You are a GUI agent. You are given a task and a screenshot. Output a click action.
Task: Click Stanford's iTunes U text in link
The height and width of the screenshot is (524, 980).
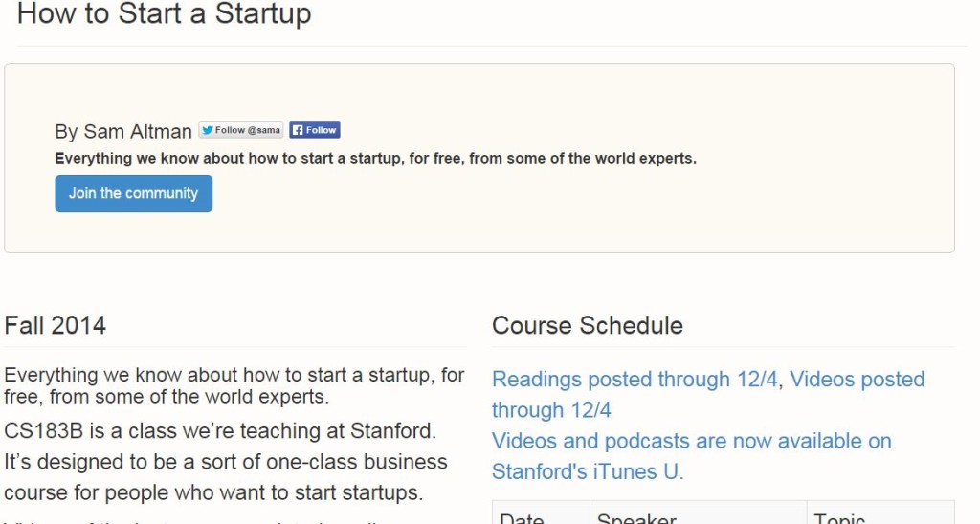coord(588,471)
